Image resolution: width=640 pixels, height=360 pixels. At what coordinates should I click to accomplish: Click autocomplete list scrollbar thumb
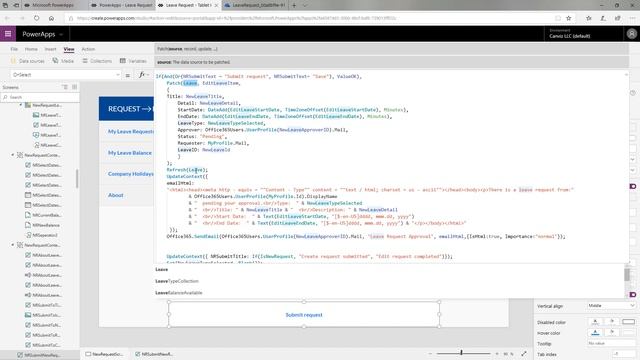(627, 274)
